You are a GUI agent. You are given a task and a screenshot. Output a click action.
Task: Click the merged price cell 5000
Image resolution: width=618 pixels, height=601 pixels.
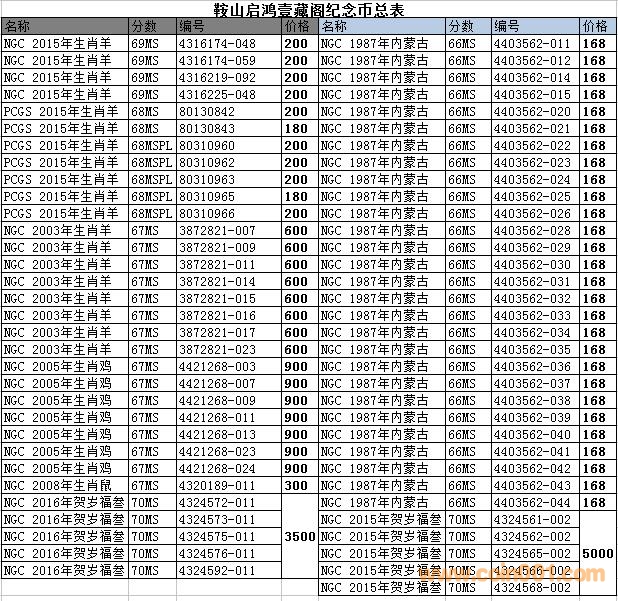596,553
